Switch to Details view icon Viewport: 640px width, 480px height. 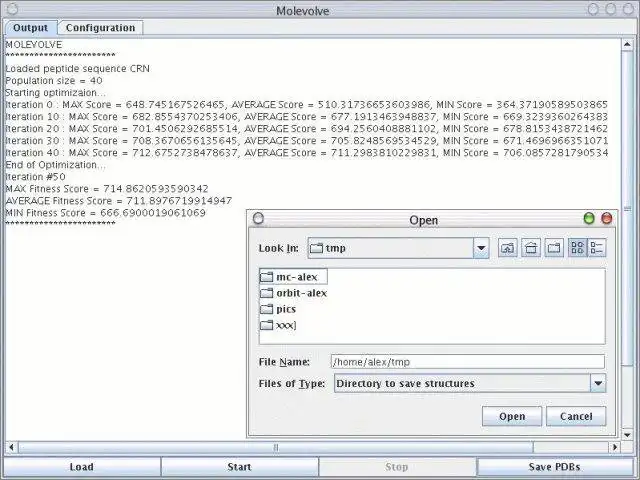597,248
